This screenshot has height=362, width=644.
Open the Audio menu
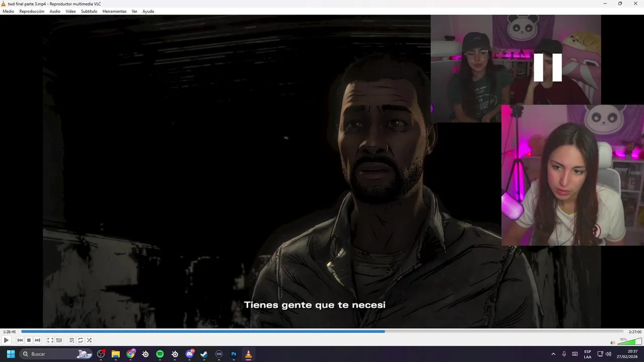pos(55,11)
